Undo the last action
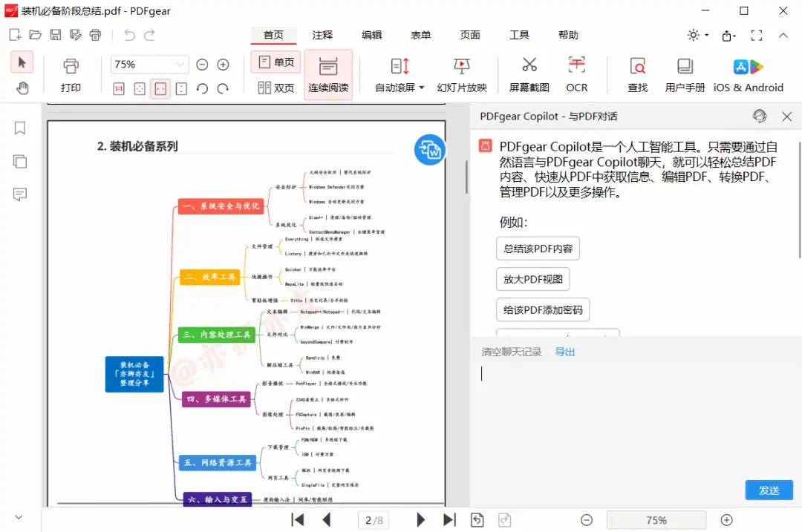Screen dimensions: 802x532 click(129, 35)
